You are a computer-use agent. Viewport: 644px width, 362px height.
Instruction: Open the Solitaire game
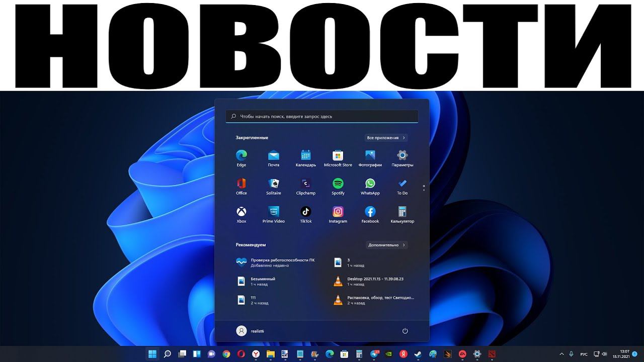(274, 186)
